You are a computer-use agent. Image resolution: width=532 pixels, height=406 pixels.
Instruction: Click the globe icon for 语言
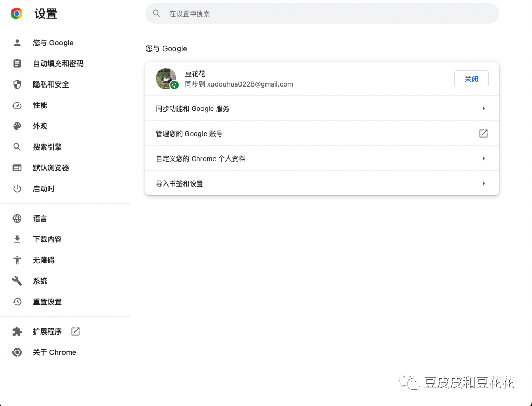[17, 218]
